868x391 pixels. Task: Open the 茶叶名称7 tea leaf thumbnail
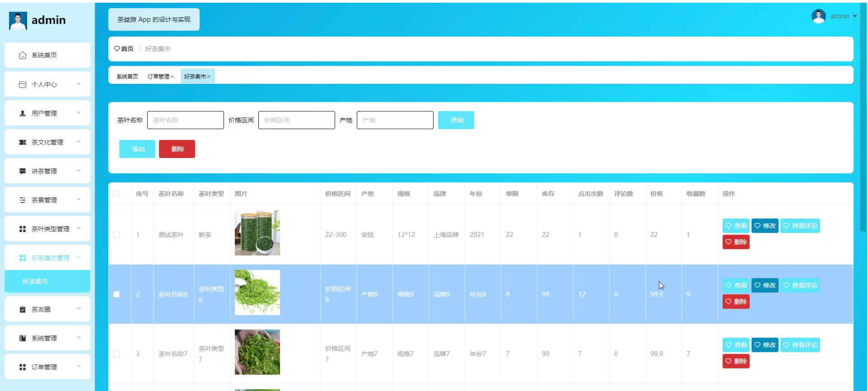pyautogui.click(x=257, y=352)
